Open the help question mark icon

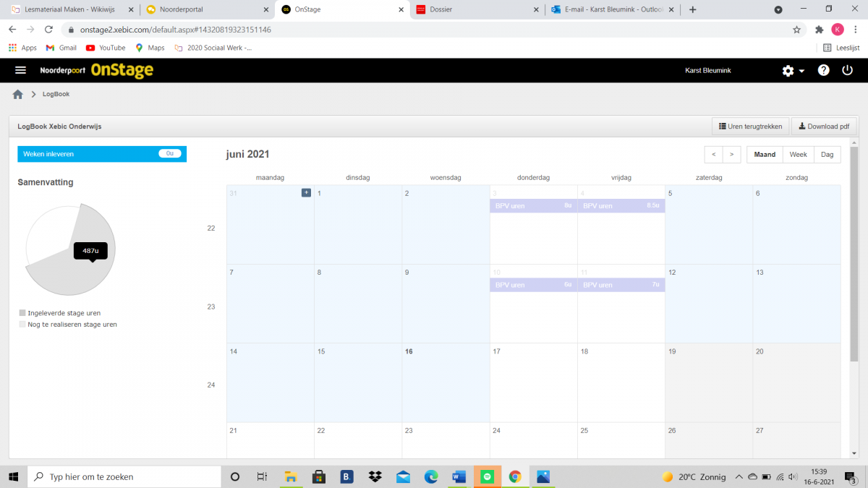pyautogui.click(x=823, y=70)
